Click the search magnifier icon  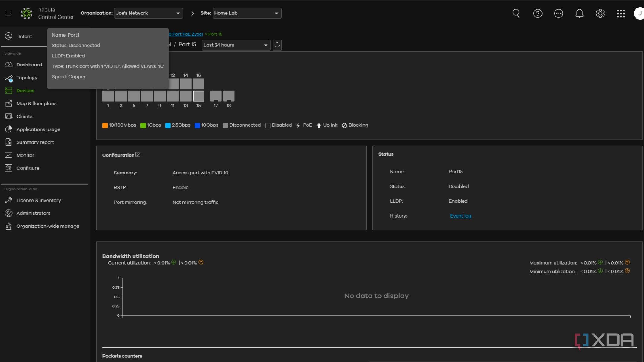pos(516,13)
